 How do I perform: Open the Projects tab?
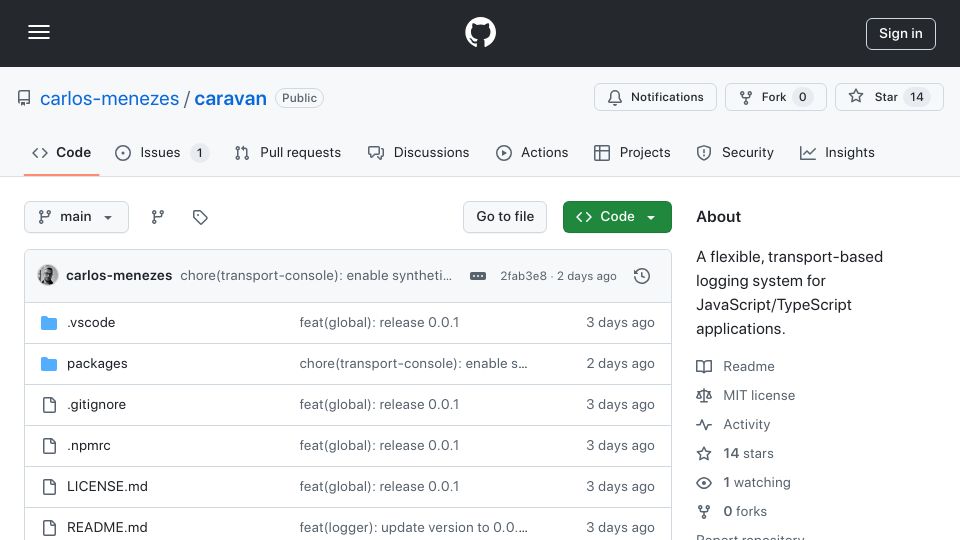pyautogui.click(x=632, y=152)
